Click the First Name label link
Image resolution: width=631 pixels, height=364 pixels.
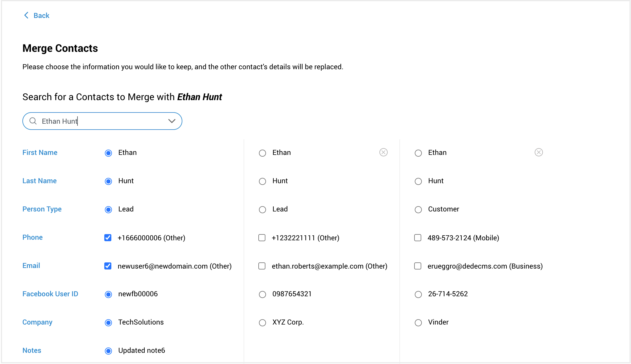[40, 153]
